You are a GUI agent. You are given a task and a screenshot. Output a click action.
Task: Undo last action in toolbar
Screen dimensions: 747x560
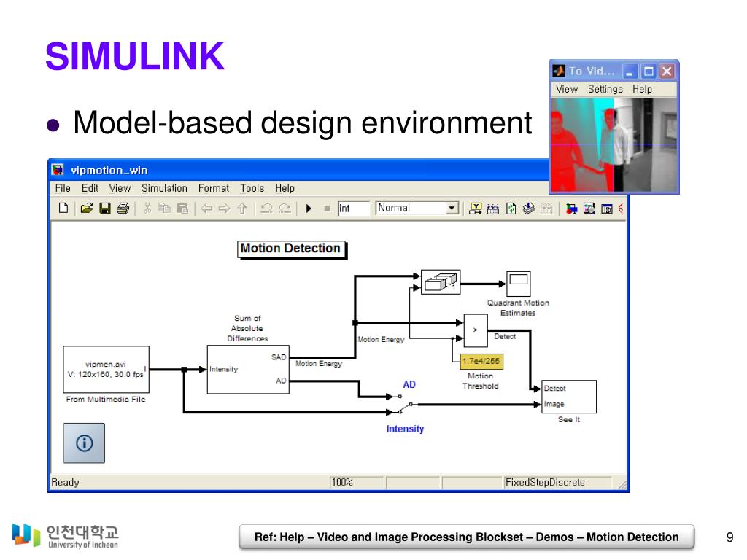[x=266, y=208]
